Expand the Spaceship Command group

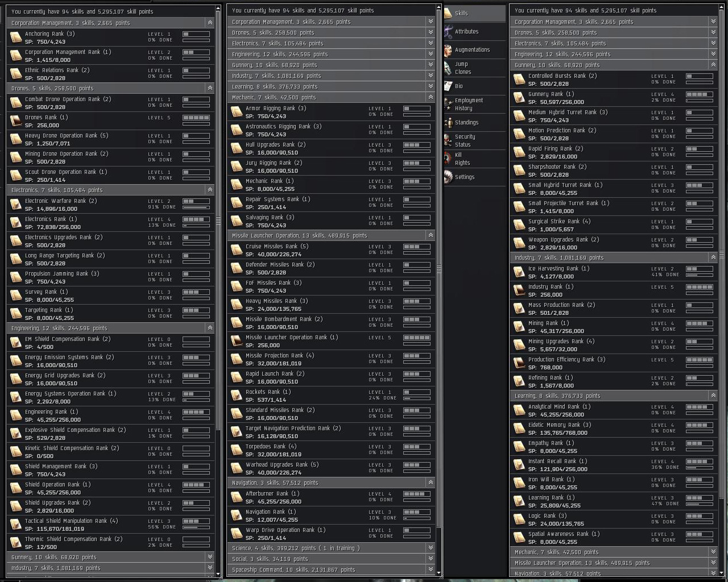click(431, 569)
